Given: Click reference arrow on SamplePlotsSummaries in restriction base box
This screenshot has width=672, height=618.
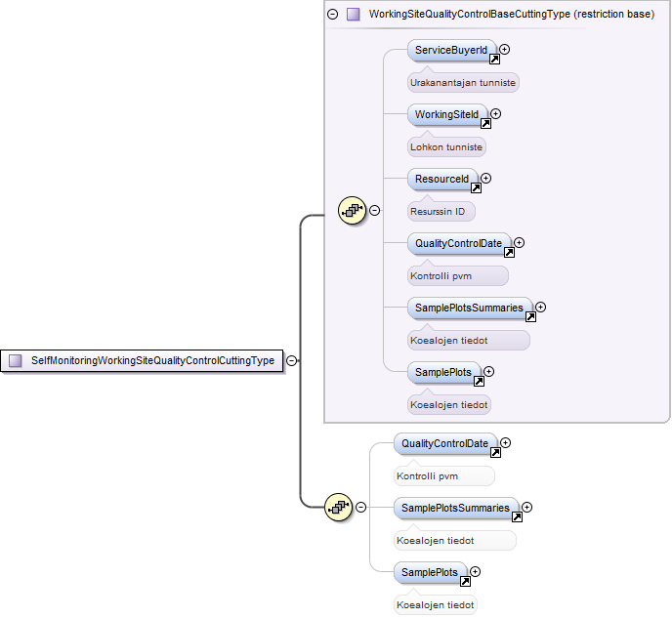Looking at the screenshot, I should click(530, 317).
